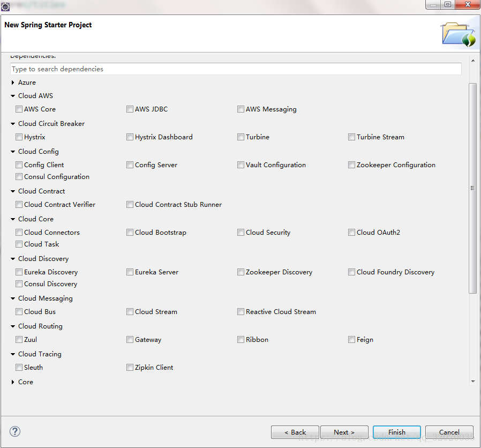Enable Zookeeper Configuration

[x=351, y=165]
